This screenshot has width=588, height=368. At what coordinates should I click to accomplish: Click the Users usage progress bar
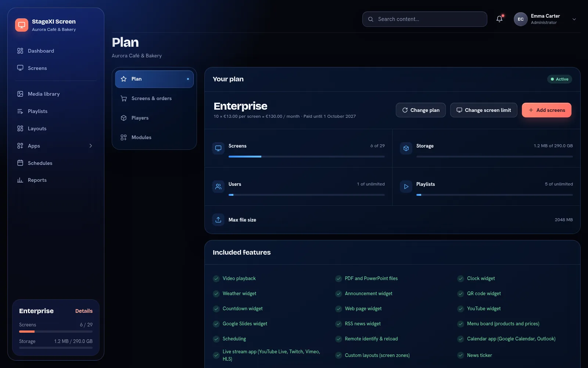pos(306,195)
